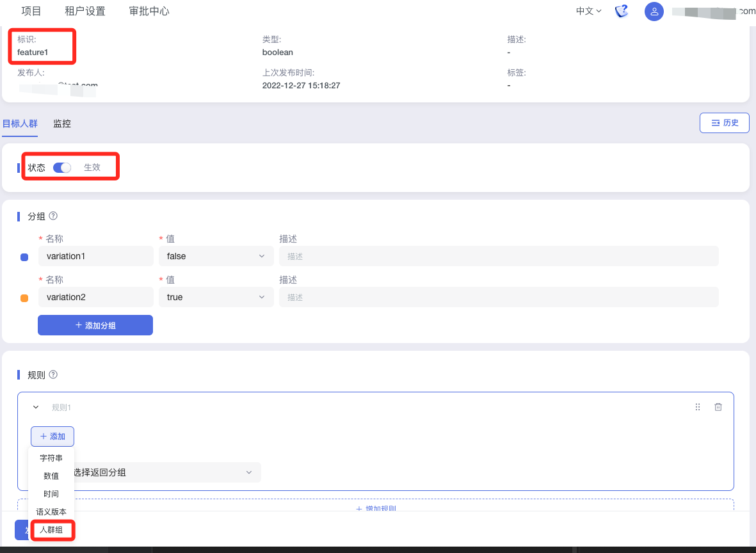This screenshot has height=553, width=756.
Task: Click the question mark icon beside 规则
Action: [x=53, y=374]
